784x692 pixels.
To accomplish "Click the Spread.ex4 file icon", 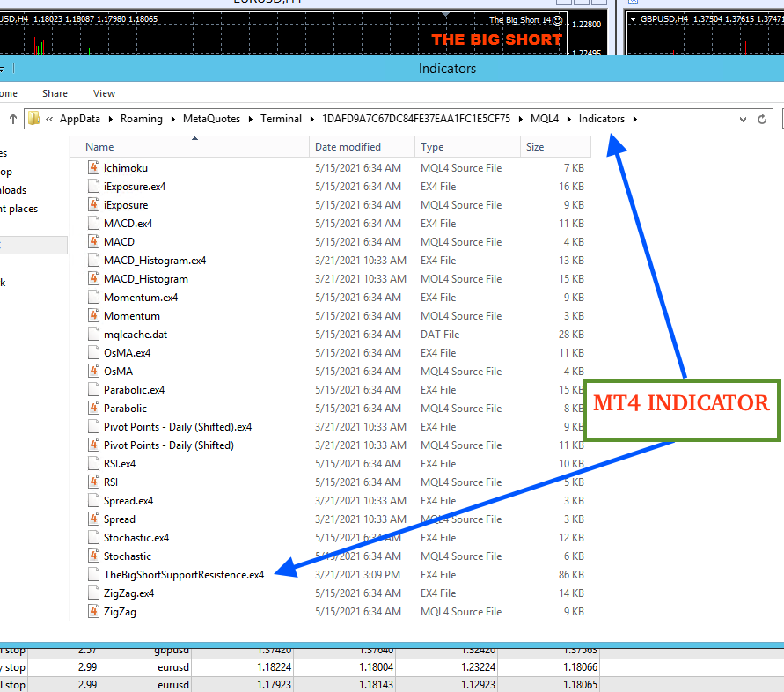I will (x=93, y=500).
